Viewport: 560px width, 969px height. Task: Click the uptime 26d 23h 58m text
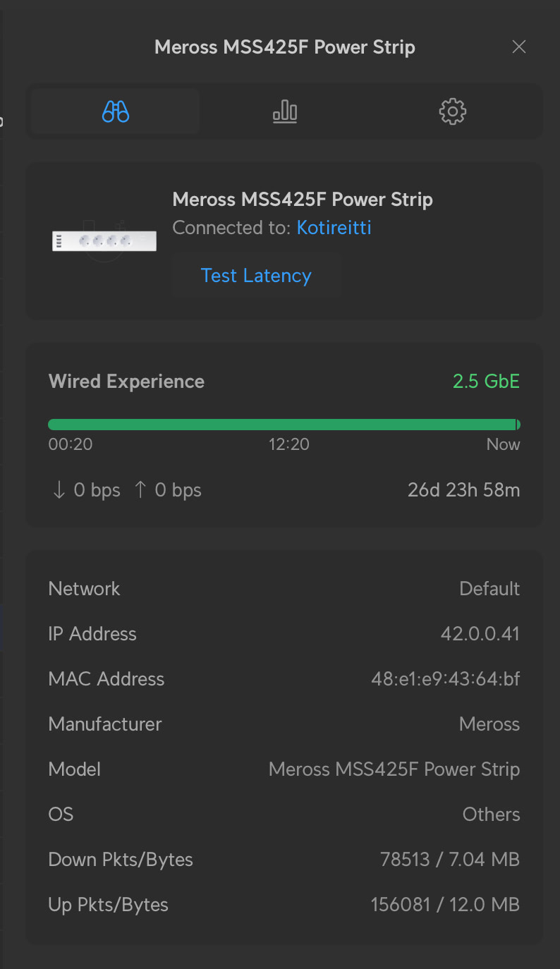point(463,490)
